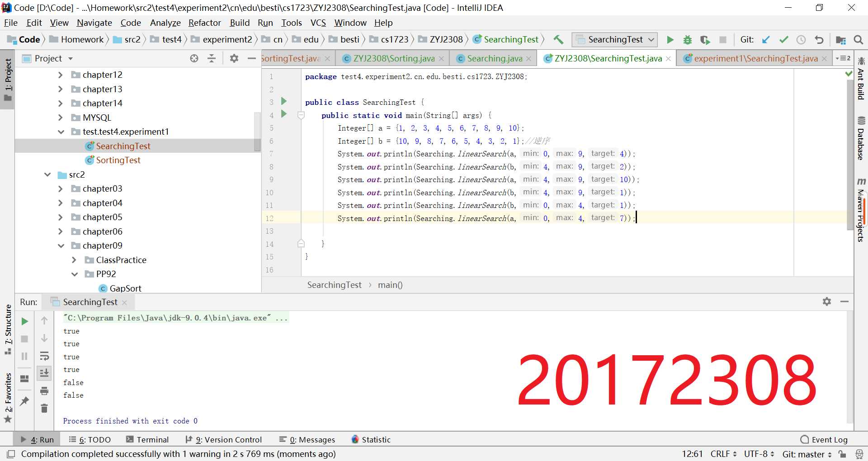Revert changes with the undo arrow icon
The image size is (868, 461).
point(819,40)
